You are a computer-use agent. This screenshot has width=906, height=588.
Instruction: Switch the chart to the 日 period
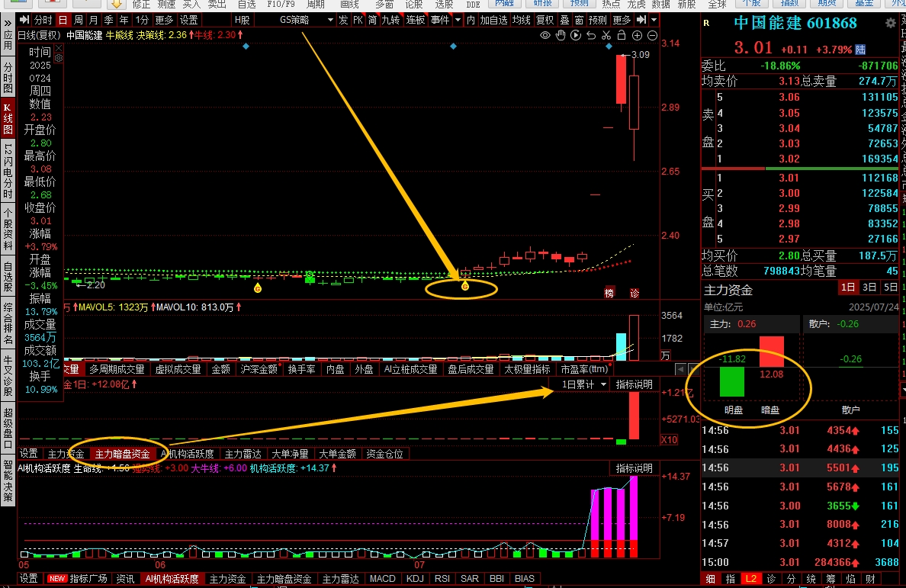point(63,21)
